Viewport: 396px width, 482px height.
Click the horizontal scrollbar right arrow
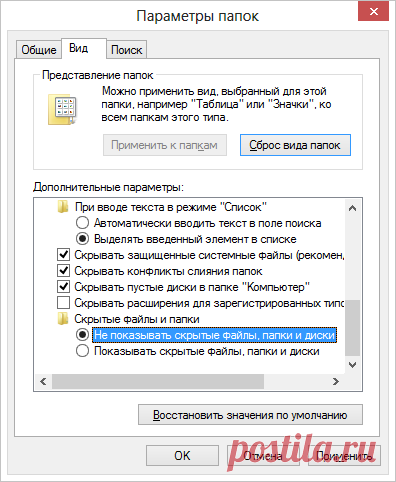pyautogui.click(x=336, y=381)
